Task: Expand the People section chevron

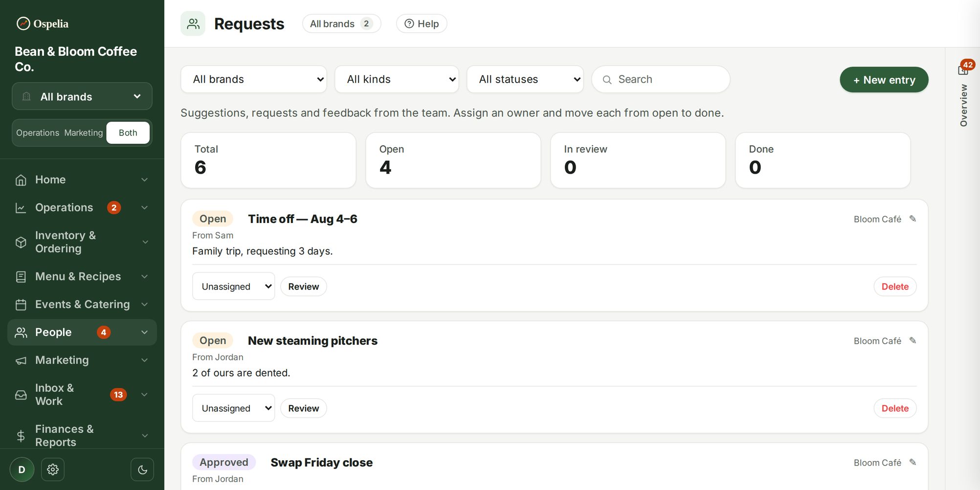Action: point(145,333)
